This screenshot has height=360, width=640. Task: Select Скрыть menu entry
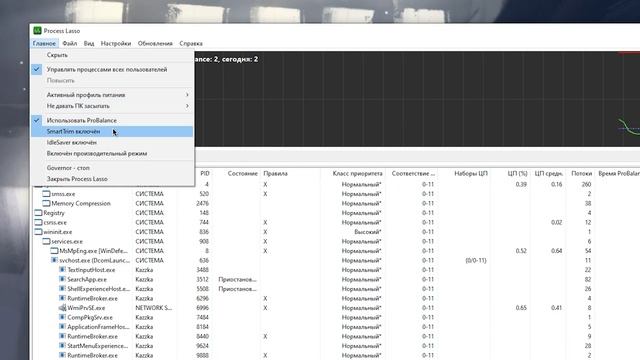click(112, 55)
